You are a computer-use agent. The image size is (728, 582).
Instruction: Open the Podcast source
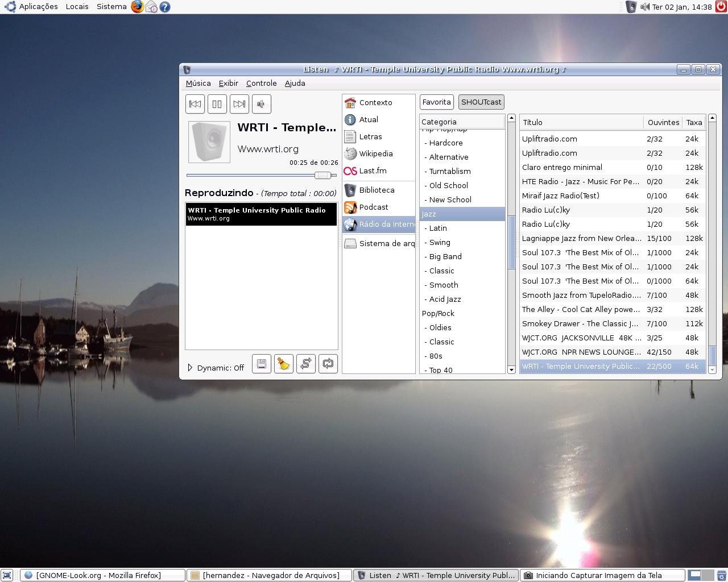[x=379, y=207]
